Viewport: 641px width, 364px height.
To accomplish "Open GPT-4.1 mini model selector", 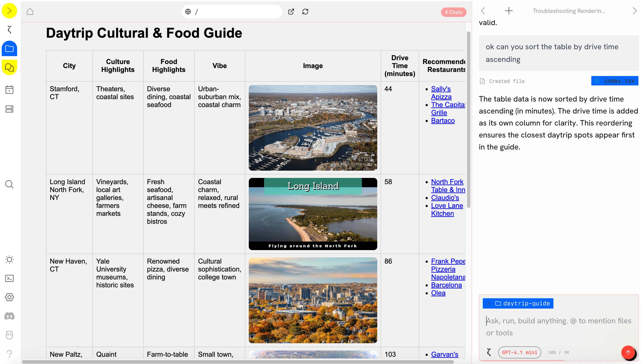I will 519,352.
